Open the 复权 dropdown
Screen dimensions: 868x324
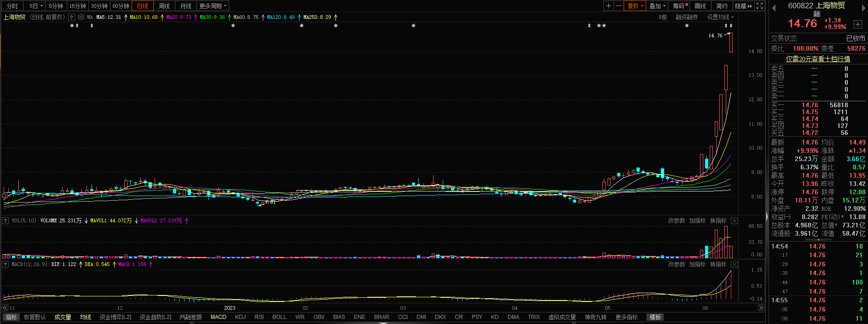point(635,6)
